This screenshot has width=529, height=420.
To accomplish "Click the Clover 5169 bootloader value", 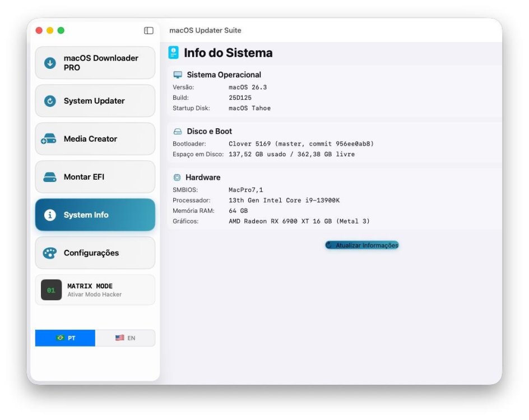I will point(301,144).
